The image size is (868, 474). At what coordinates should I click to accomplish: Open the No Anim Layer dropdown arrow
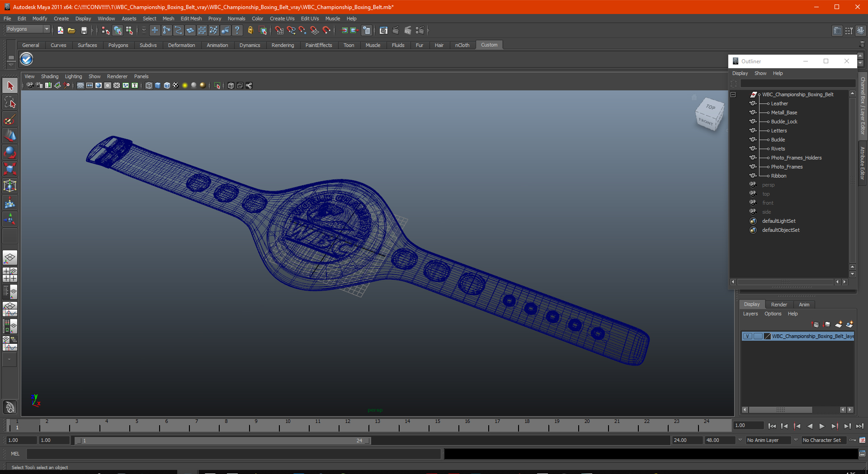click(x=740, y=440)
